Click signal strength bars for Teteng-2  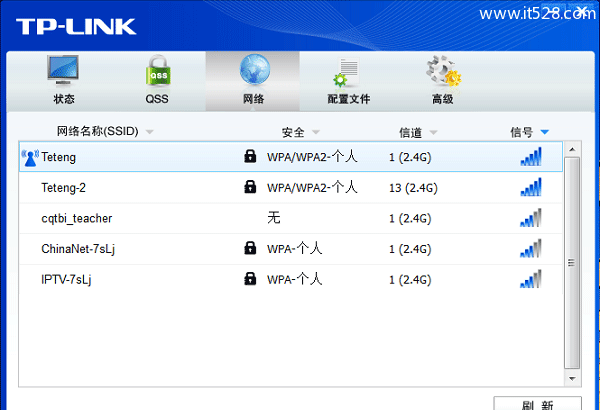(531, 187)
